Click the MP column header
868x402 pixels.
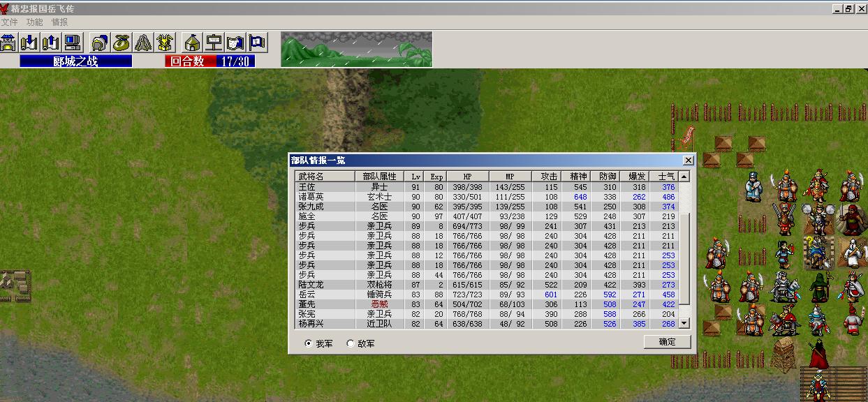click(x=510, y=177)
